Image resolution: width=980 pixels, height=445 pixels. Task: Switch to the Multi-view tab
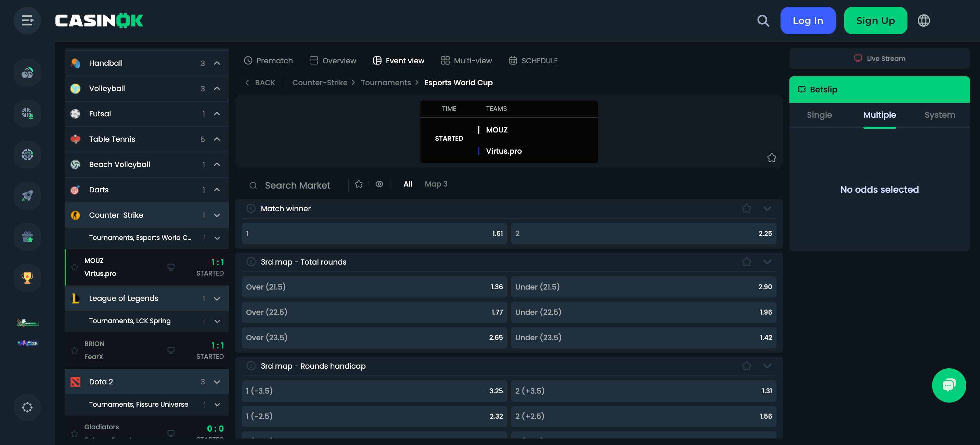(x=466, y=61)
